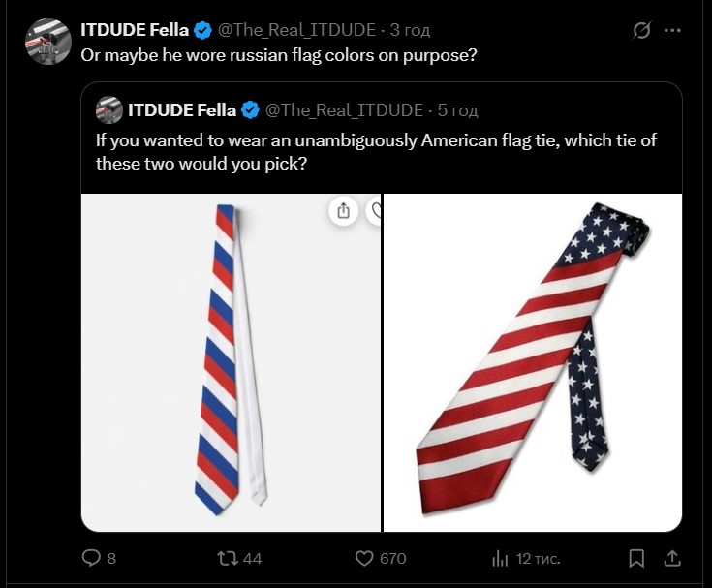Click the quoted tweet's small avatar
Screen dimensions: 712x588
coord(108,109)
